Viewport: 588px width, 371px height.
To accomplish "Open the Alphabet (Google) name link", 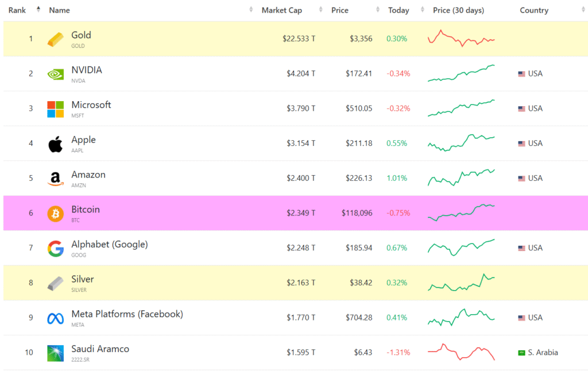I will (109, 245).
